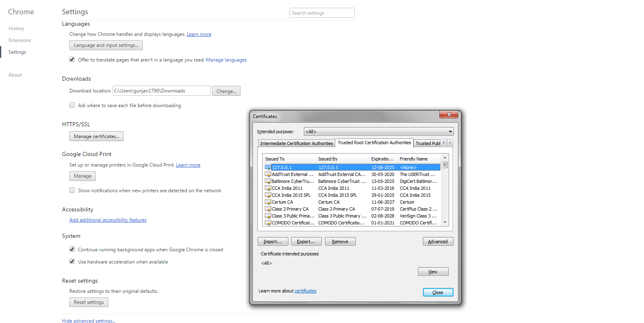Click expiration date 01-01-2031

click(x=383, y=223)
